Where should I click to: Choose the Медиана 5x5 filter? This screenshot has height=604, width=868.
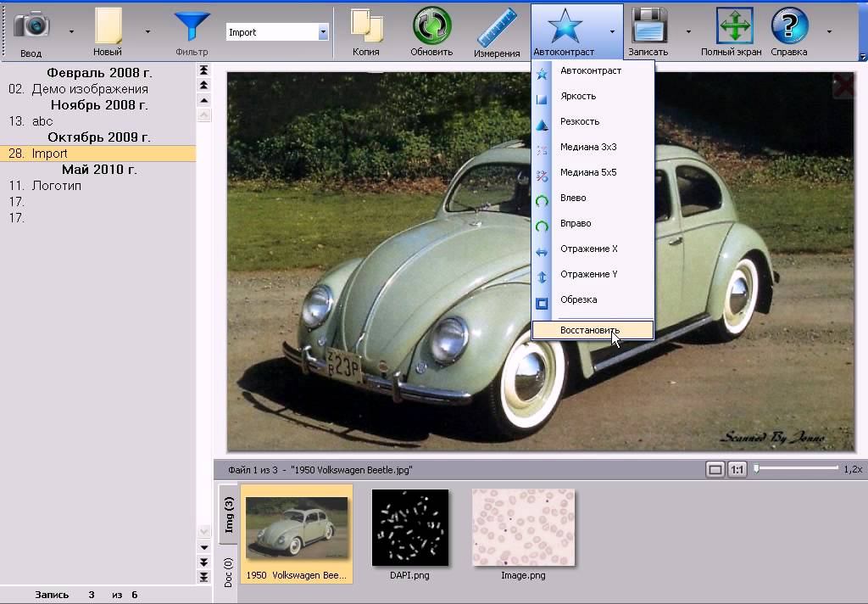593,173
